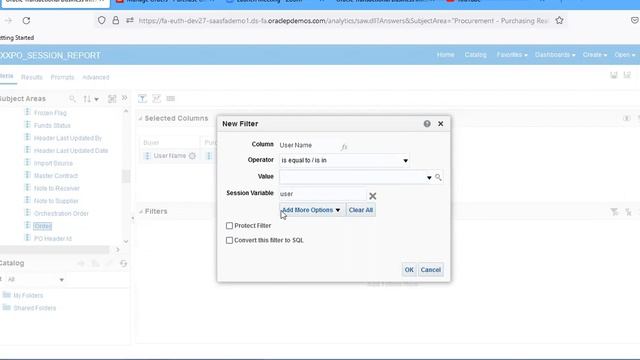Confirm the filter with OK
The height and width of the screenshot is (360, 640).
[x=409, y=270]
